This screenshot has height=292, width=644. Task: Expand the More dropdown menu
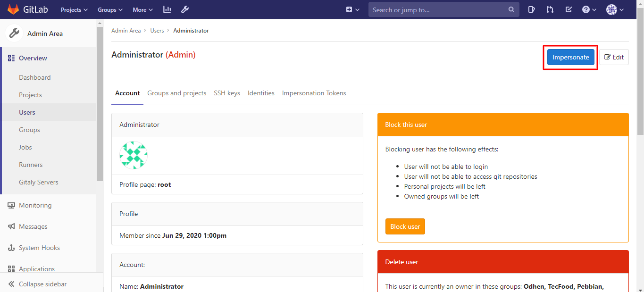click(143, 9)
